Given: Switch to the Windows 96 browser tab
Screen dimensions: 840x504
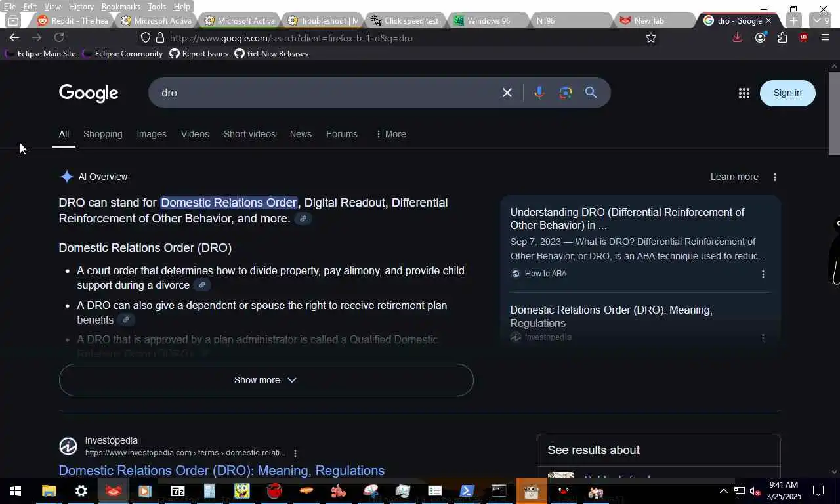Looking at the screenshot, I should pos(488,20).
